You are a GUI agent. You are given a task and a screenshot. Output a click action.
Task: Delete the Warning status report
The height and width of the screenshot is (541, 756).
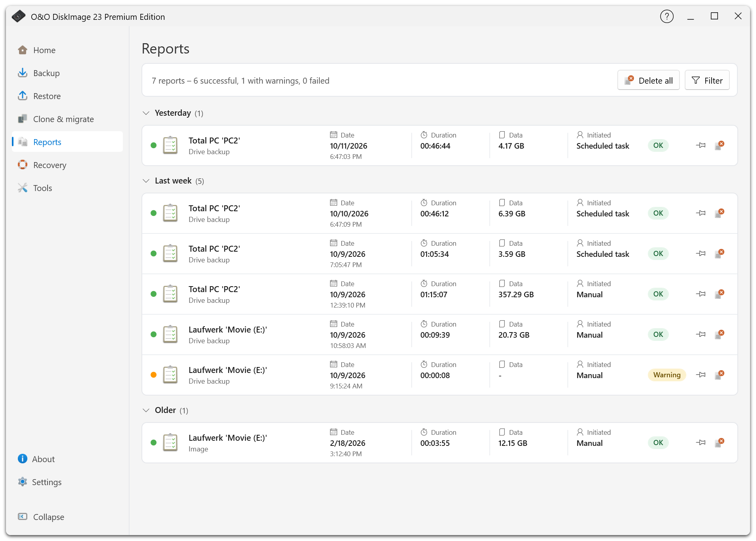(x=719, y=375)
